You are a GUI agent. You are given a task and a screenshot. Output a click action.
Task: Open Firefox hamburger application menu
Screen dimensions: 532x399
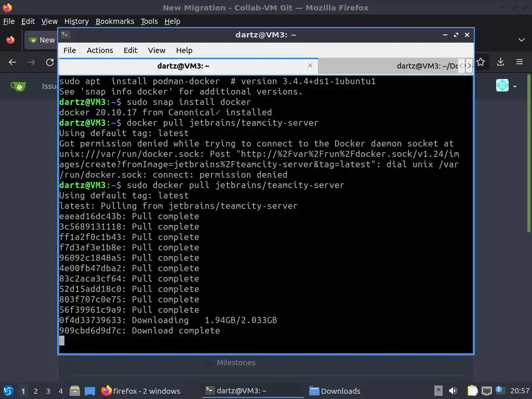[520, 62]
